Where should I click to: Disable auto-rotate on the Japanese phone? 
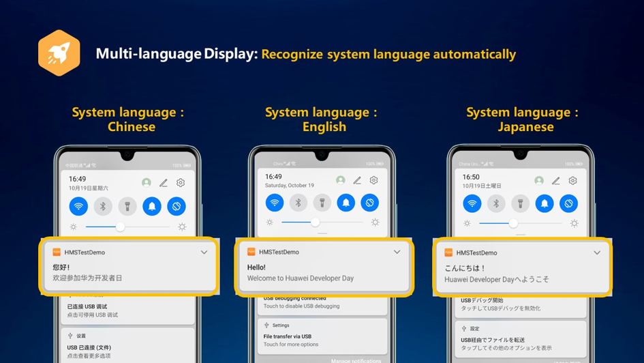click(568, 203)
